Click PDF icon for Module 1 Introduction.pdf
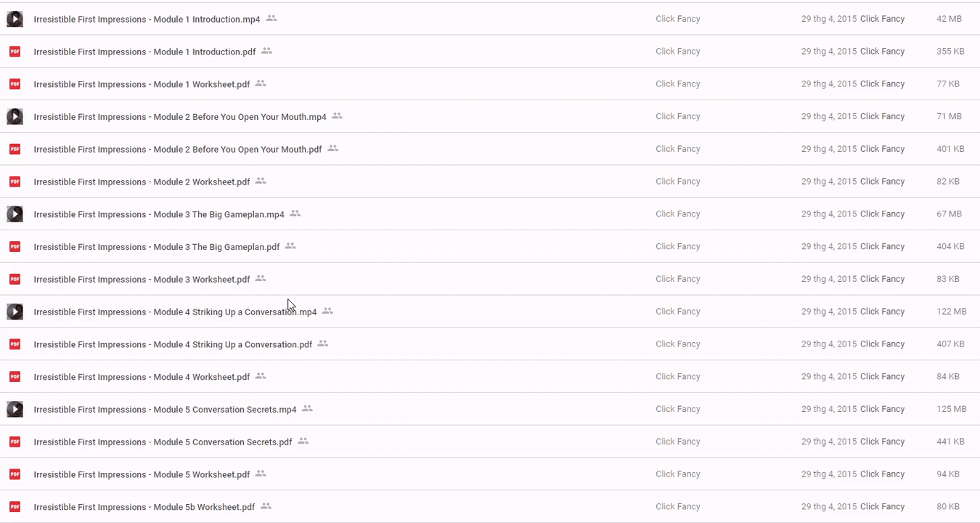Image resolution: width=980 pixels, height=523 pixels. pyautogui.click(x=15, y=52)
